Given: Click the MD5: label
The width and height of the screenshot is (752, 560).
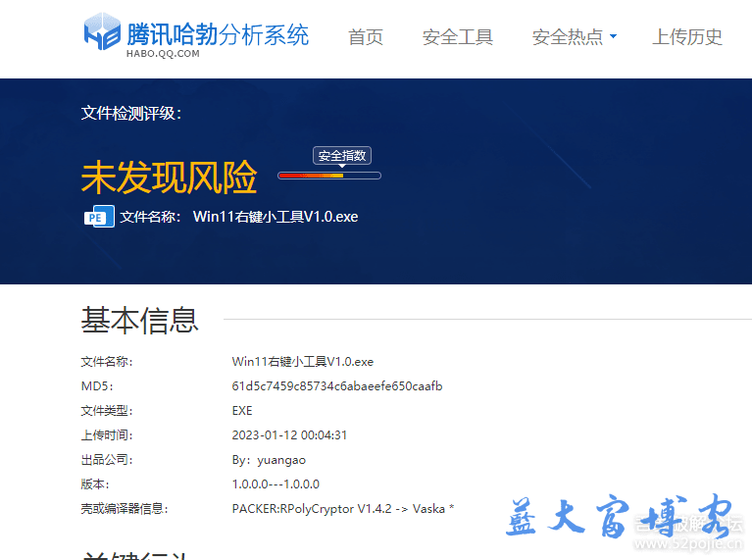Looking at the screenshot, I should (97, 385).
